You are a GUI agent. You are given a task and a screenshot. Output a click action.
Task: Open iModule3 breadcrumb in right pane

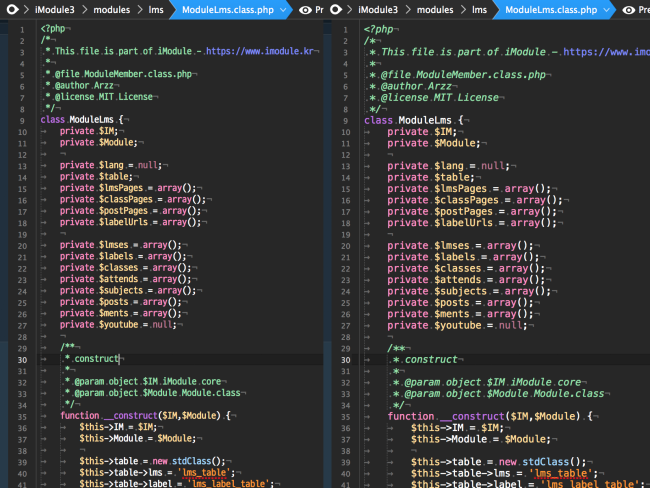377,9
